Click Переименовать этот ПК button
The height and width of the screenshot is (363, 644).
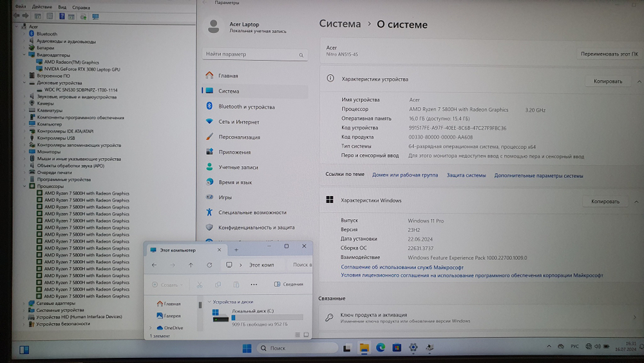point(609,54)
